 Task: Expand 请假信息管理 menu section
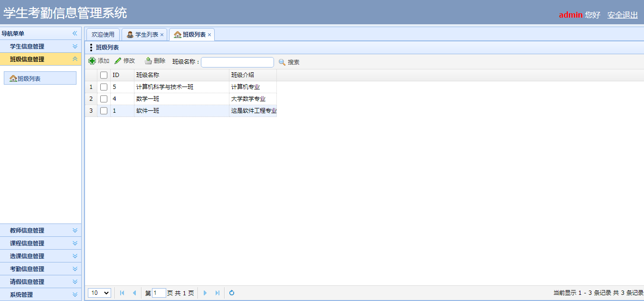coord(75,282)
